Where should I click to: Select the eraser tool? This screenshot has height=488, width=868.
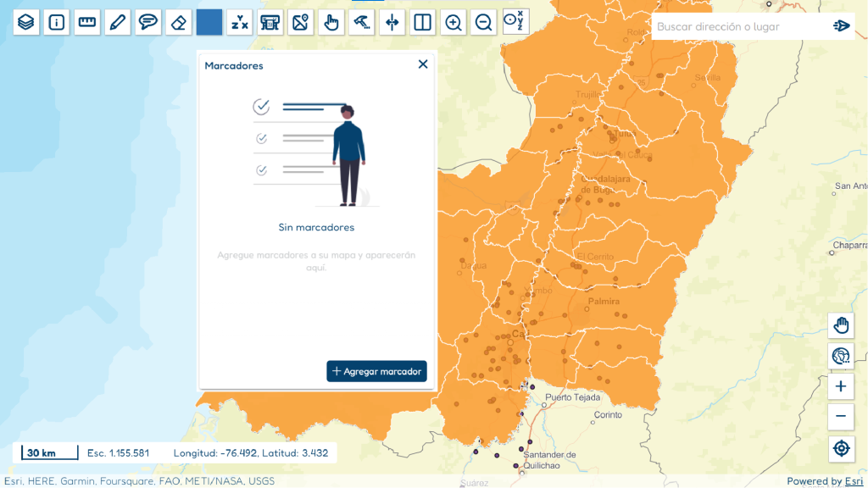178,23
